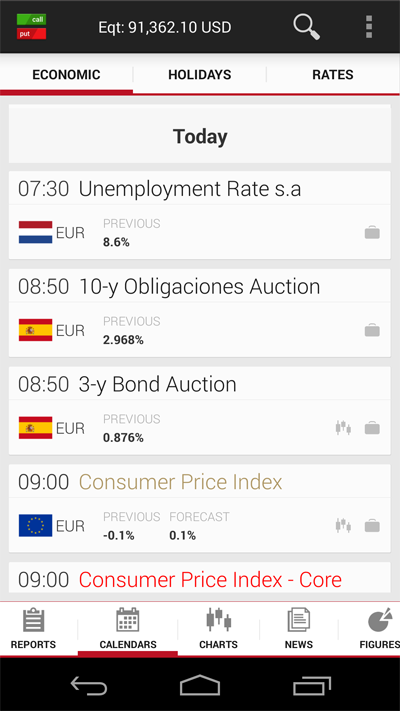This screenshot has height=711, width=400.
Task: Tap briefcase icon for 10-y Obligaciones Auction
Action: point(372,331)
